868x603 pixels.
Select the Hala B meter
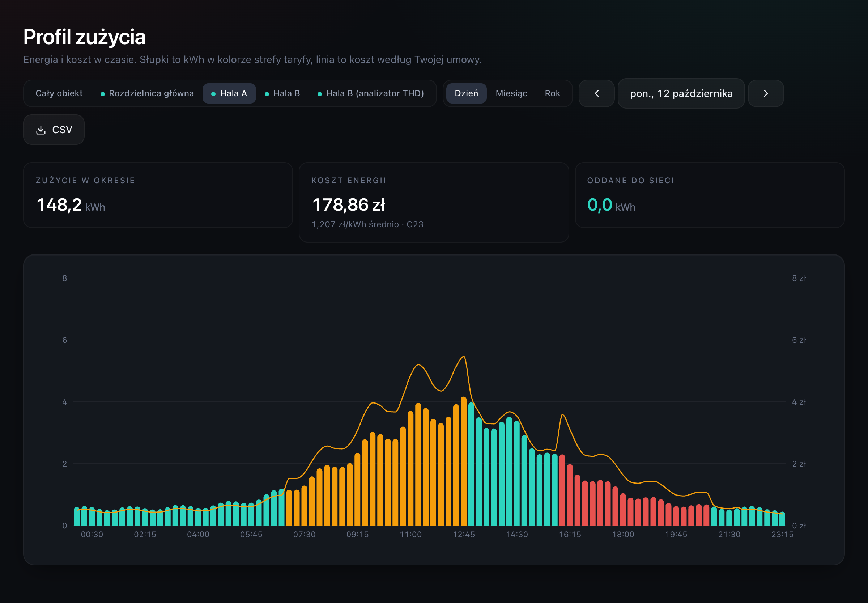click(x=282, y=93)
